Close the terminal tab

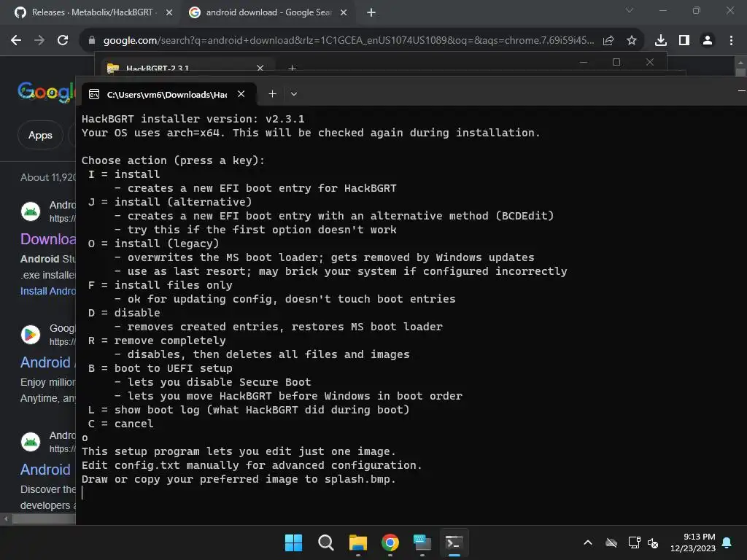coord(241,94)
